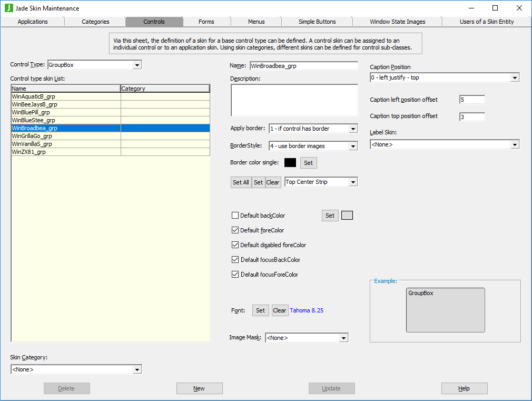Click the gray backColor swatch
The height and width of the screenshot is (401, 532).
[x=347, y=216]
